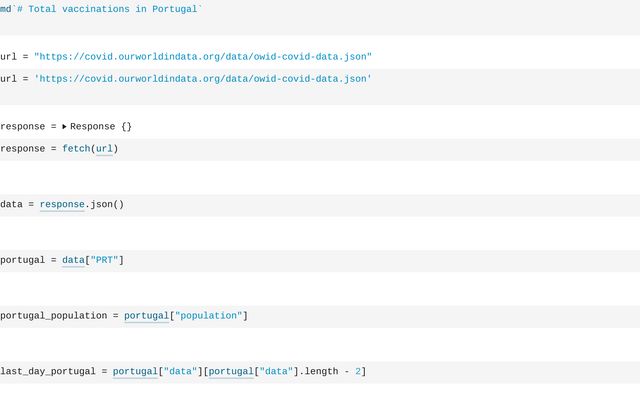640x400 pixels.
Task: Click the last_day_portugal variable name
Action: 47,372
